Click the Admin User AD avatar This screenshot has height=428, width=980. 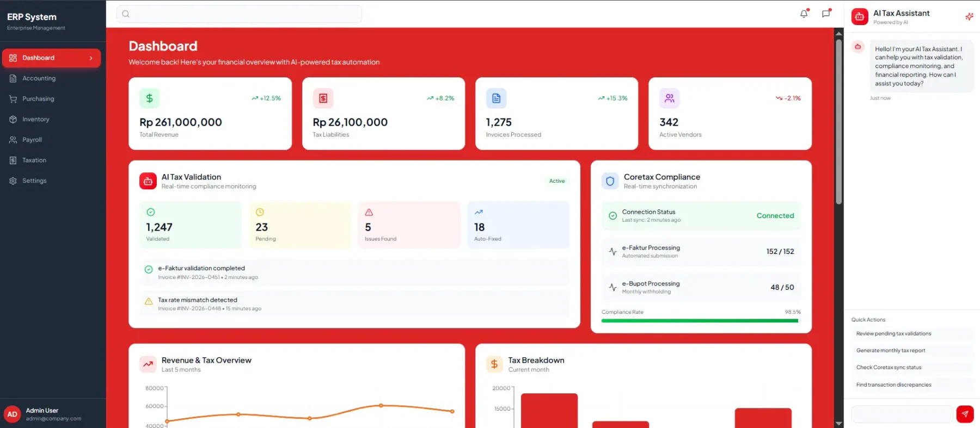(13, 414)
